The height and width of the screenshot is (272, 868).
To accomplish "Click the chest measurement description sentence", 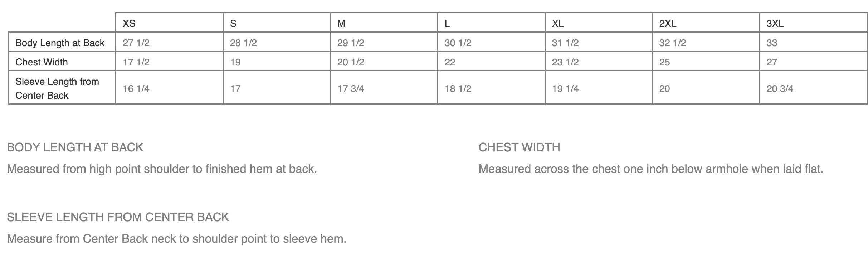I will [x=651, y=169].
